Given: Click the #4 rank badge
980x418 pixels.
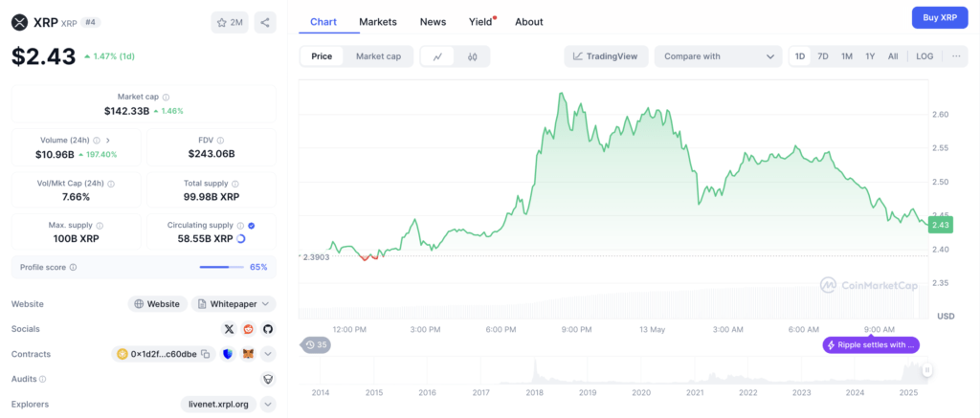Looking at the screenshot, I should point(90,23).
